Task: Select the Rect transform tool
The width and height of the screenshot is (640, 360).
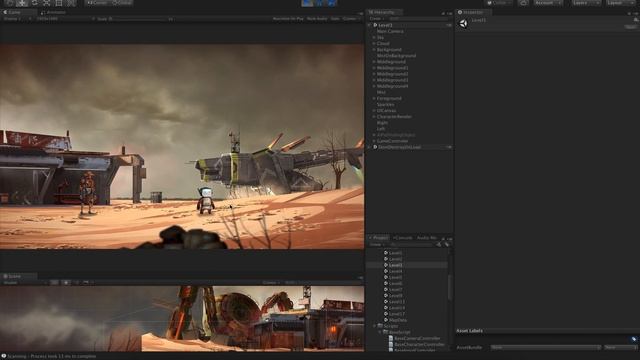Action: (x=59, y=3)
